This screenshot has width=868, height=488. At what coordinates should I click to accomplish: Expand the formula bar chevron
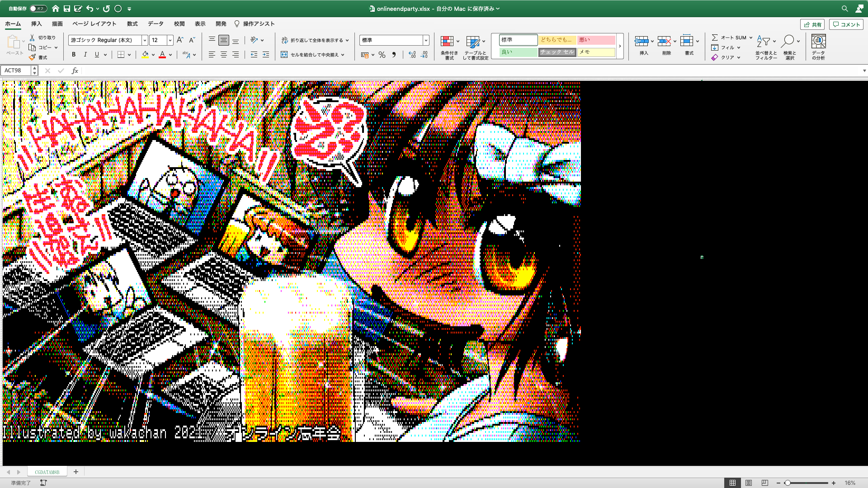point(864,70)
